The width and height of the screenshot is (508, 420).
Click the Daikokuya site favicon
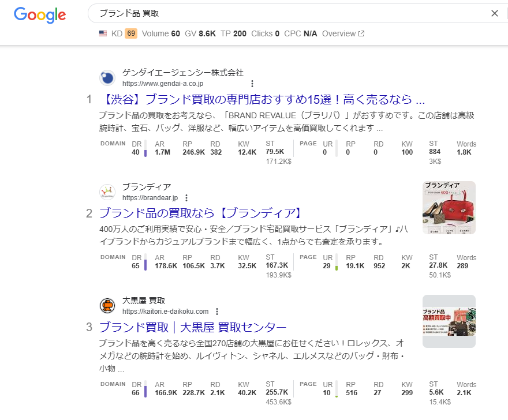click(x=107, y=305)
